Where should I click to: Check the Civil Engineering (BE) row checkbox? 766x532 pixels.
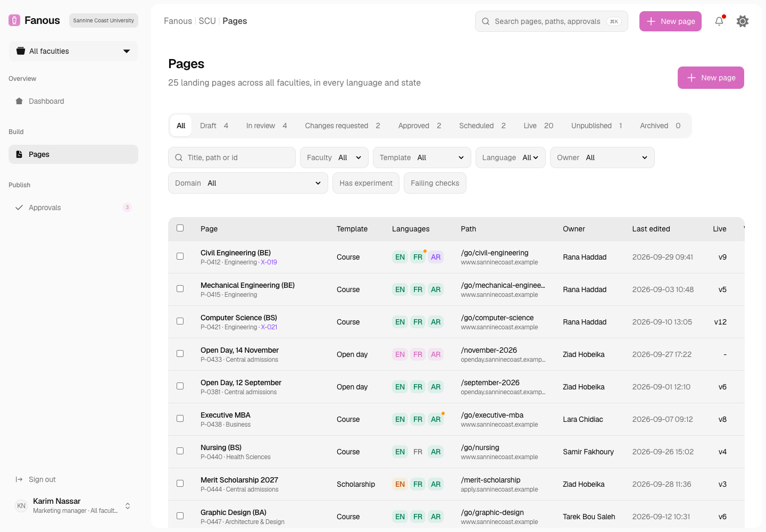(x=180, y=256)
